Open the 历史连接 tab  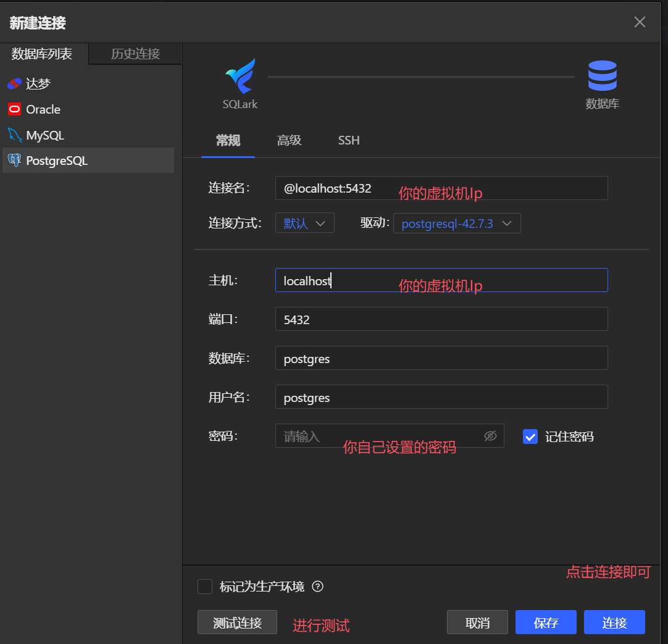(x=135, y=54)
